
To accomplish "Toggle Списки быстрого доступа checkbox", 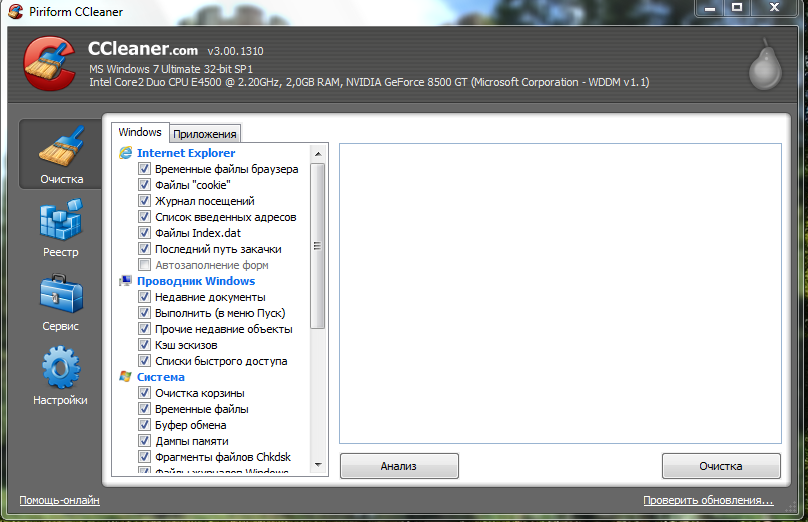I will point(145,361).
